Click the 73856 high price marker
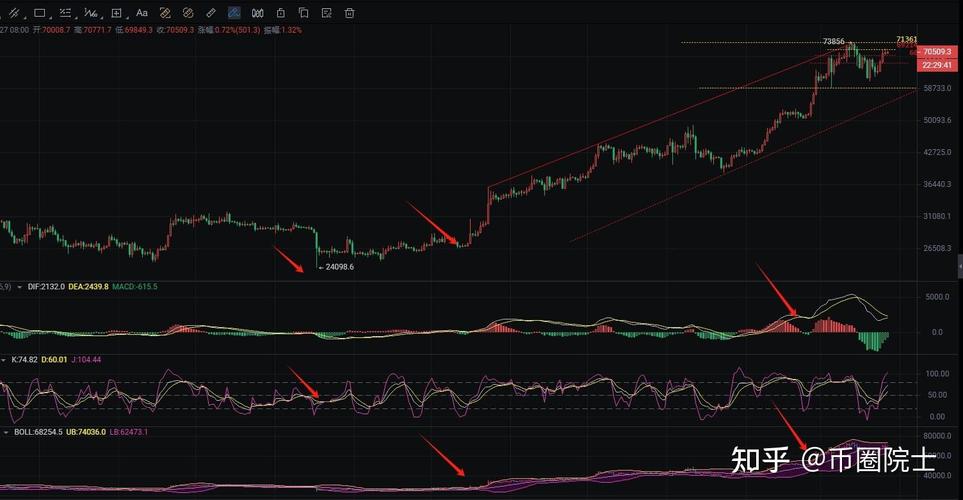The image size is (963, 500). tap(833, 42)
